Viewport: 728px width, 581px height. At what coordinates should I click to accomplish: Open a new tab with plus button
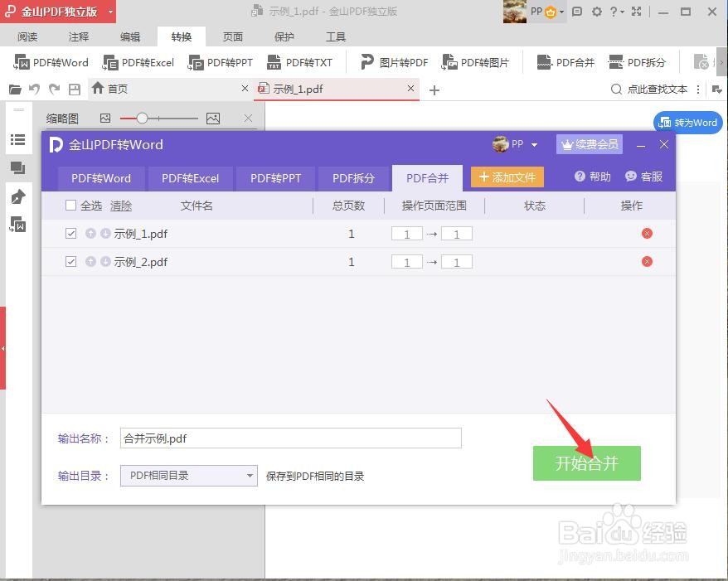434,90
